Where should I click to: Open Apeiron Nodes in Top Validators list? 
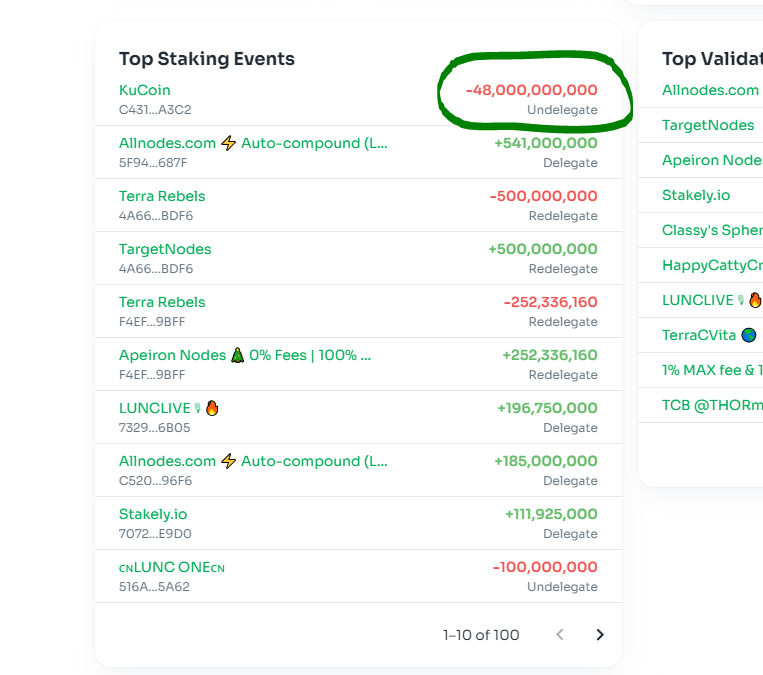pyautogui.click(x=712, y=160)
